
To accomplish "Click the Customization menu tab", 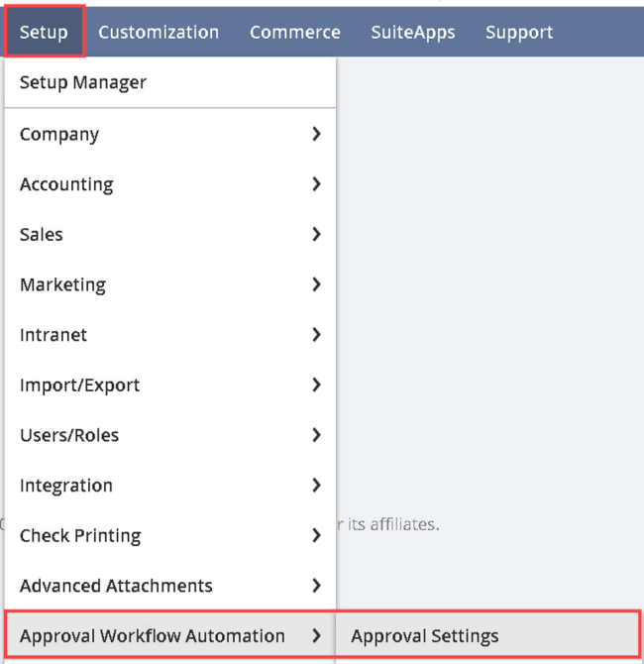I will pyautogui.click(x=159, y=32).
